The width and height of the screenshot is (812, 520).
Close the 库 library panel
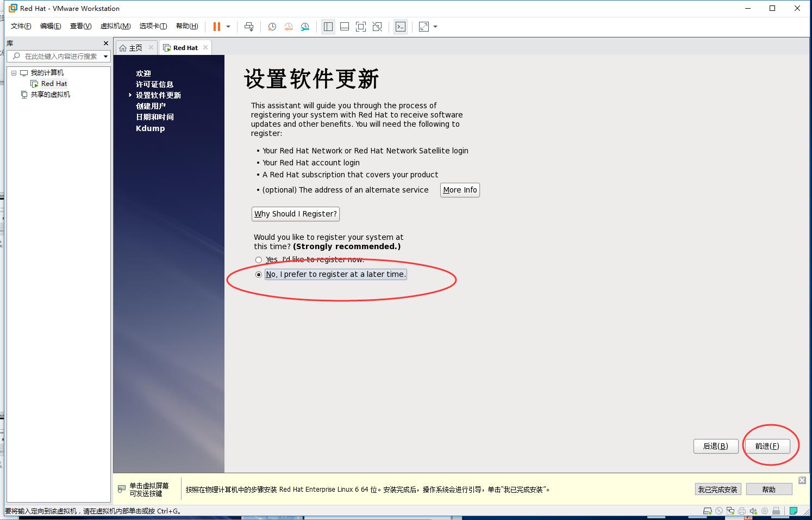coord(106,43)
